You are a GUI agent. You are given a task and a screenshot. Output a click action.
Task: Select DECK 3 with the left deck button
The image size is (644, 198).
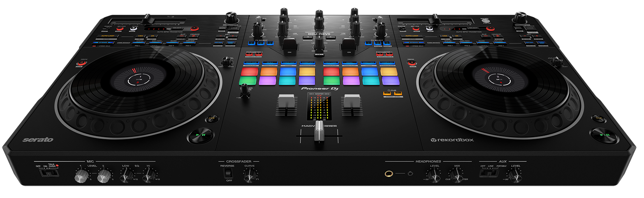coord(82,63)
